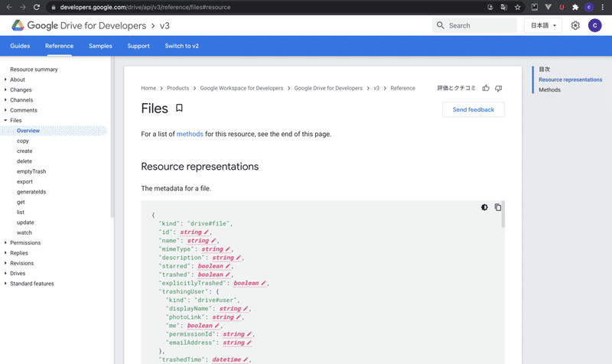This screenshot has height=364, width=612.
Task: Click the purple account avatar in site header
Action: [595, 25]
